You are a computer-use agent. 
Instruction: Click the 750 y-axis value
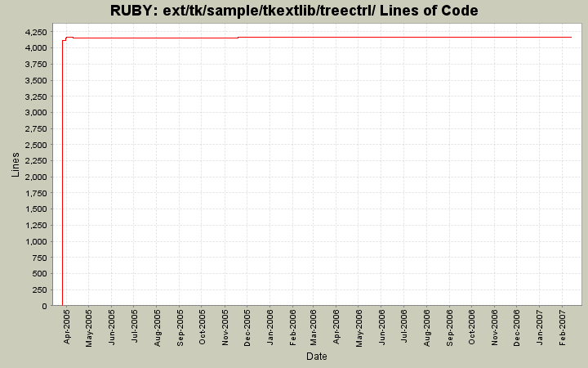pyautogui.click(x=40, y=258)
